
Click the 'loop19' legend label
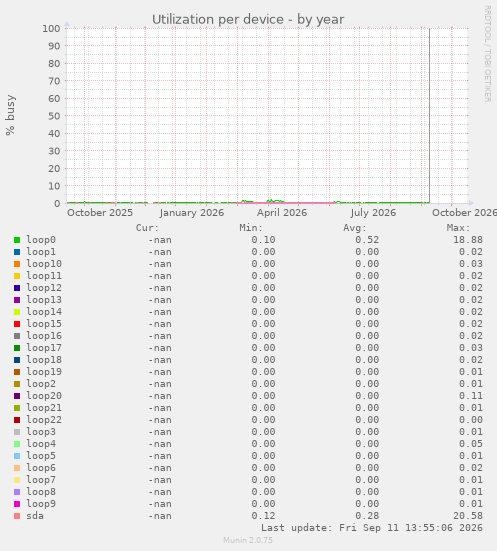(x=44, y=372)
